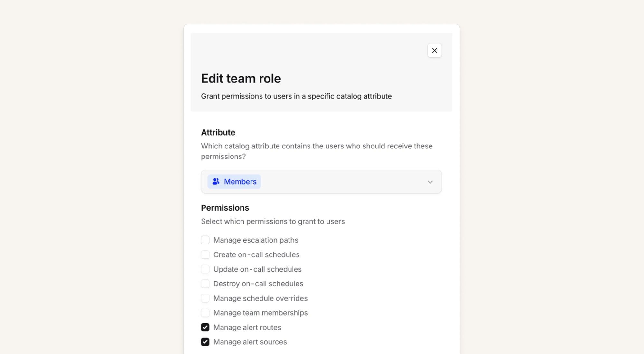Screen dimensions: 644x354
Task: Click the Manage escalation paths label
Action: pyautogui.click(x=256, y=240)
